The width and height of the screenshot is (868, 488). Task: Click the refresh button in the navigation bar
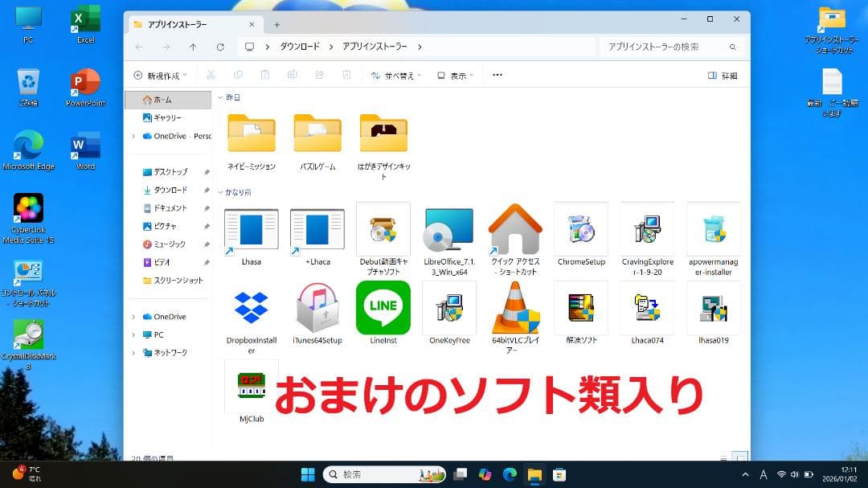(219, 47)
